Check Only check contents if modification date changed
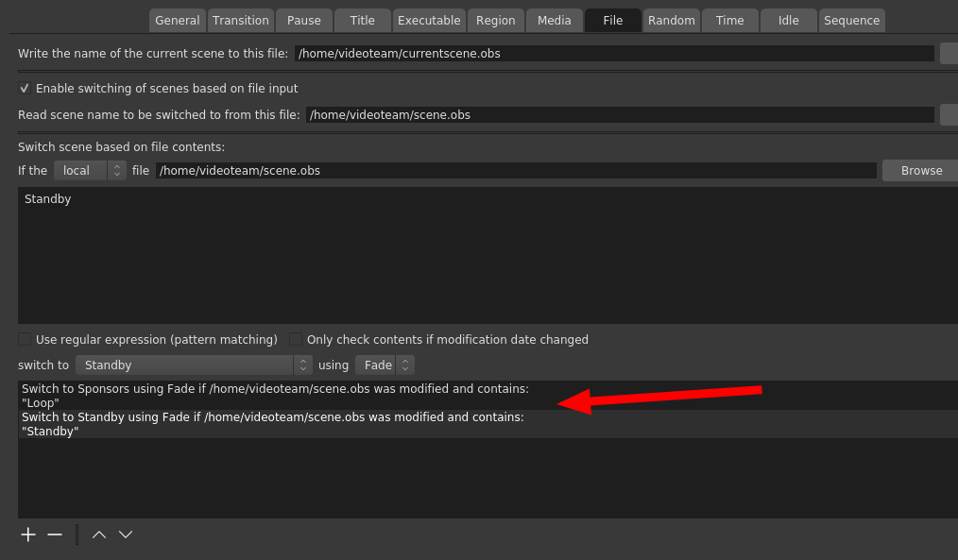The height and width of the screenshot is (560, 958). 296,340
